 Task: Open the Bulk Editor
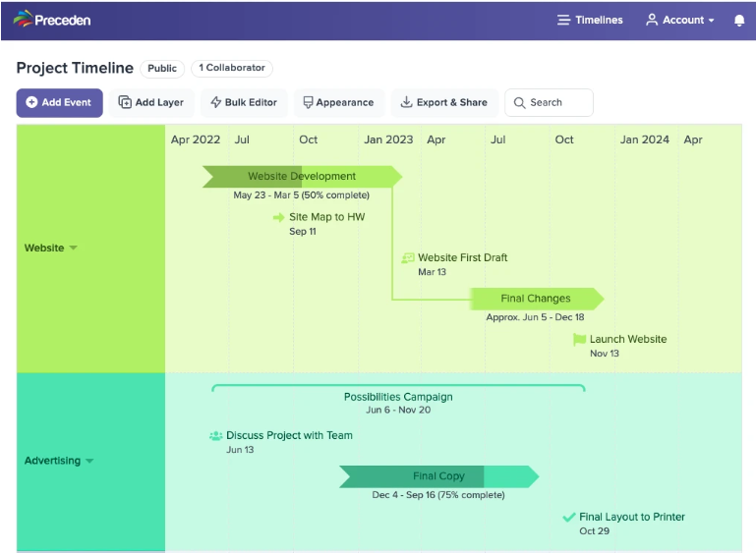pos(244,102)
